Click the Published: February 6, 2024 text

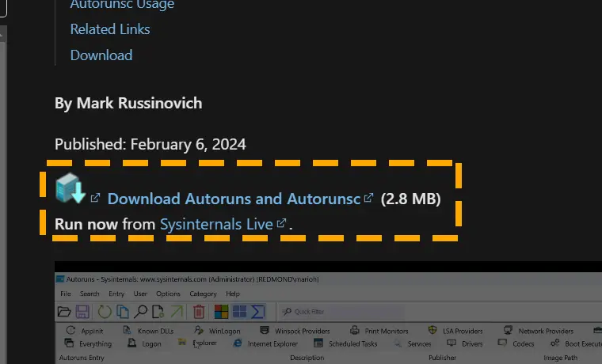point(150,144)
